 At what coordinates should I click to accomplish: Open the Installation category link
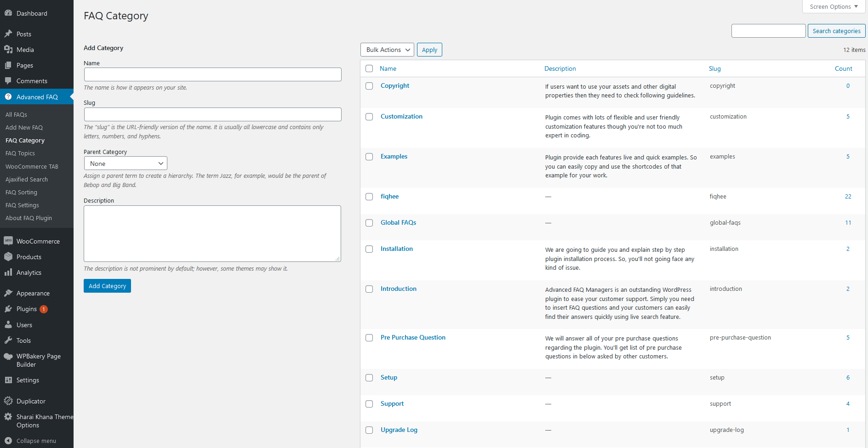point(397,249)
